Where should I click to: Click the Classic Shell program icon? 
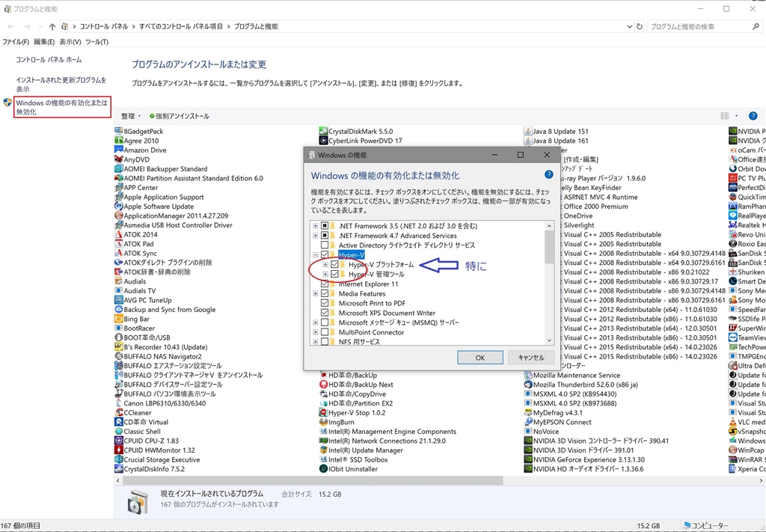pos(118,432)
